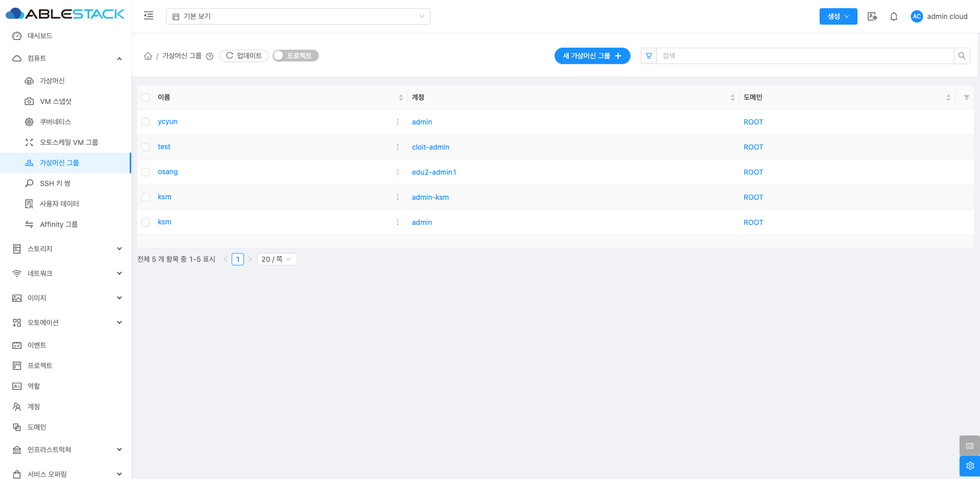
Task: Open column filter icon in table header
Action: click(967, 97)
